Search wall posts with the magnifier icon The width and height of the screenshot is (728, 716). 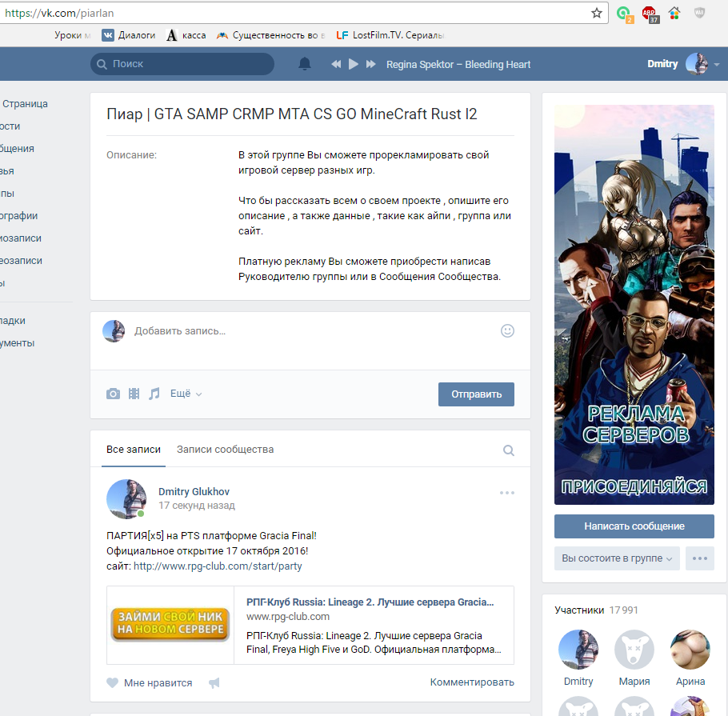coord(508,450)
